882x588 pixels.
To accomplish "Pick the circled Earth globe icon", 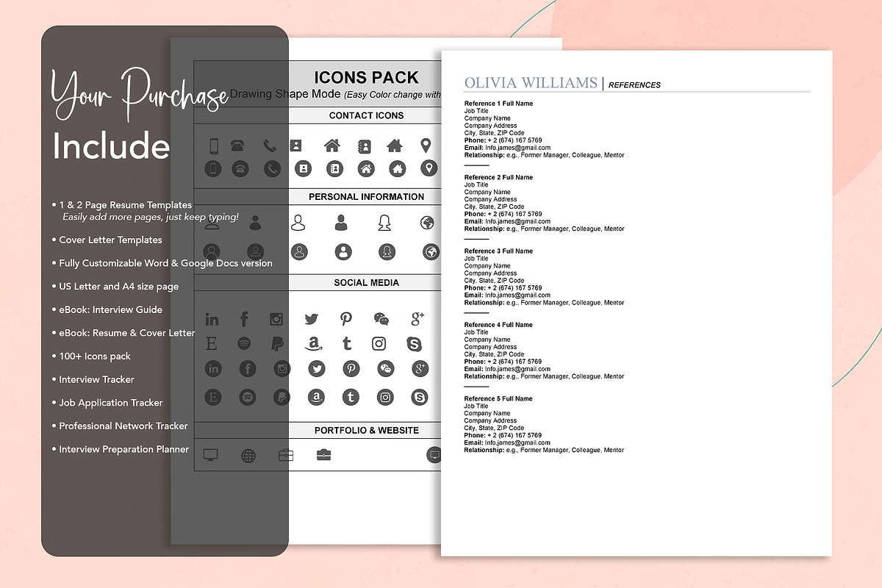I will point(431,252).
